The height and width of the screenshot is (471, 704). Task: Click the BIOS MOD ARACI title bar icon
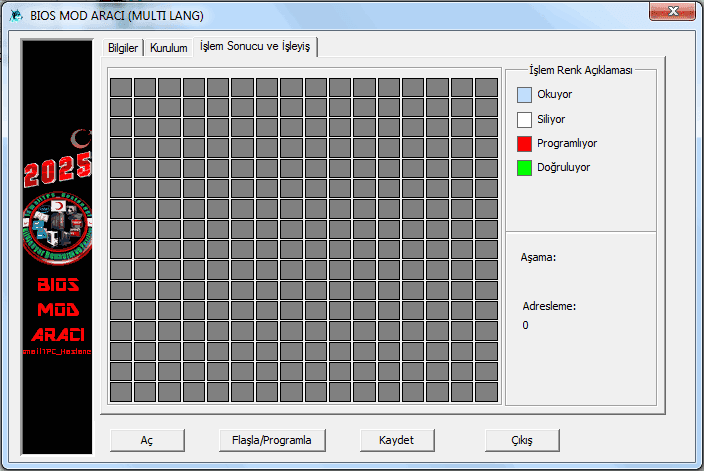tap(14, 15)
